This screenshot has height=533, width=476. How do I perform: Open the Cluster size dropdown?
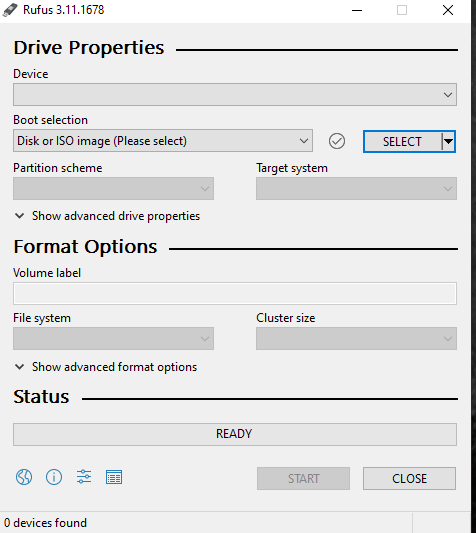pos(356,339)
